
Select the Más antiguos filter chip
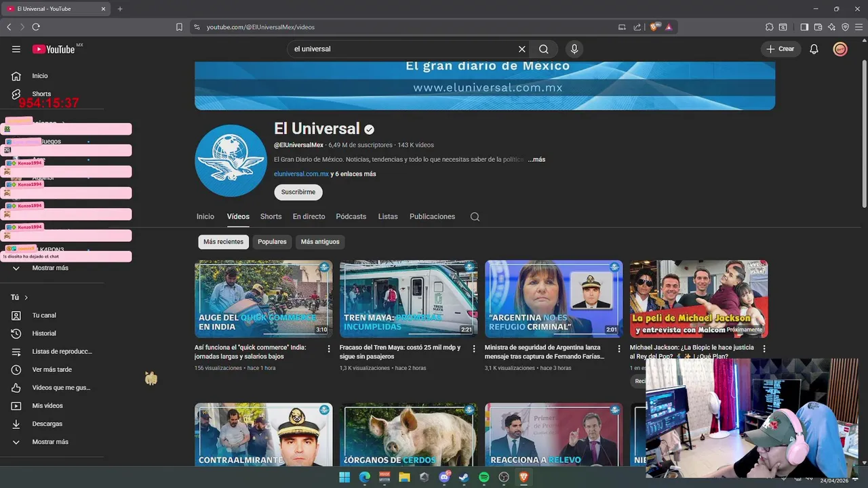320,242
